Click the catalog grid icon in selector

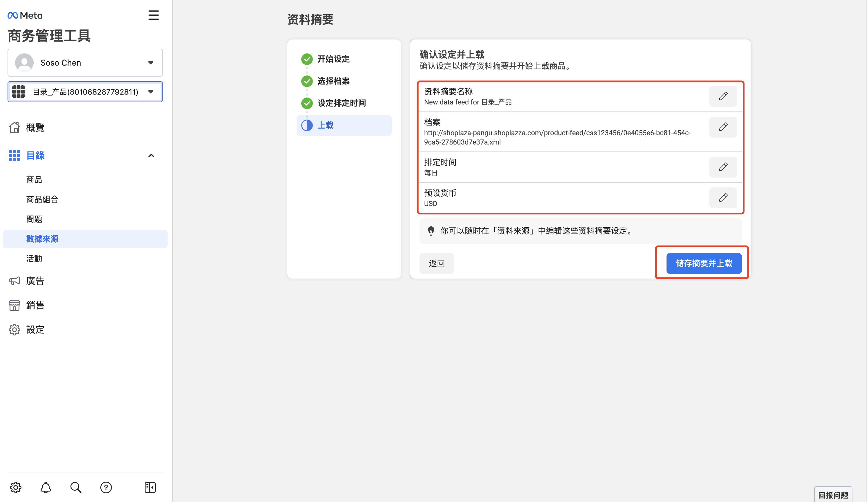tap(19, 92)
